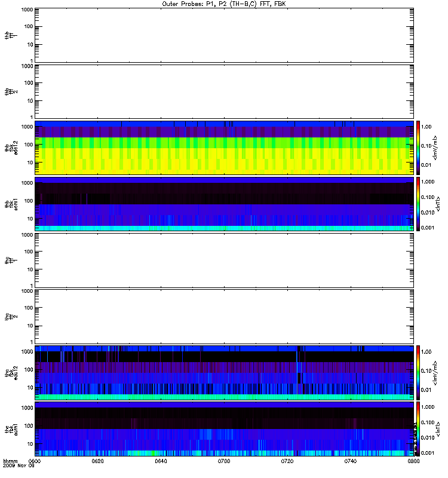Image resolution: width=448 pixels, height=478 pixels.
Task: Click the '1.00' tick on thb edc12 colorbar
Action: 426,127
